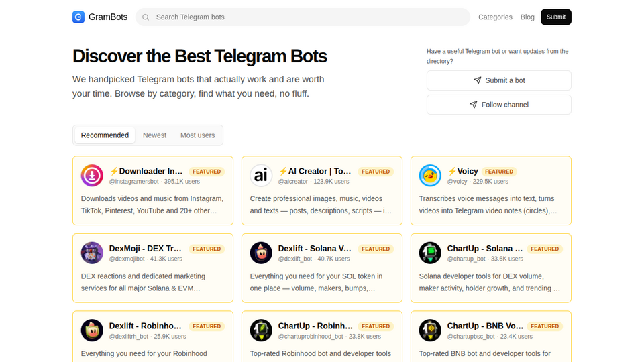The height and width of the screenshot is (362, 644).
Task: Click description "Top-rated Robinhood bot and developer tools"
Action: click(321, 354)
